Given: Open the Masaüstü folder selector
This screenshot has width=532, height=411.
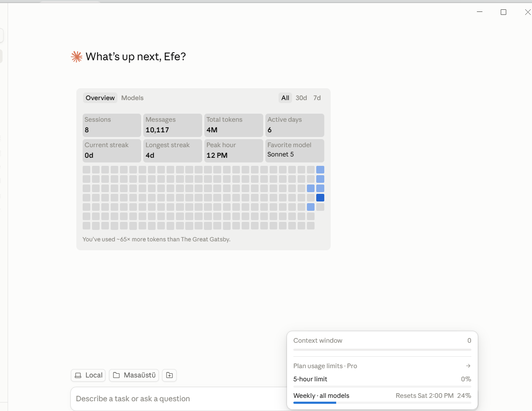Looking at the screenshot, I should point(134,375).
